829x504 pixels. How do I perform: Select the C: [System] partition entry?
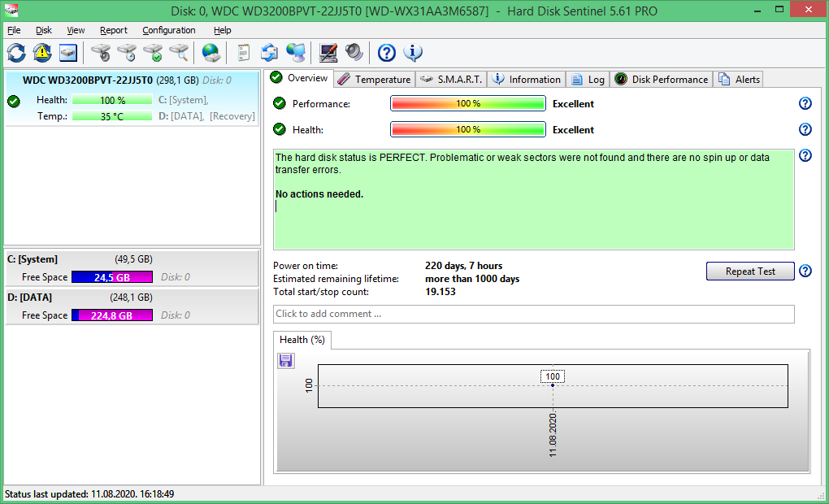click(132, 267)
